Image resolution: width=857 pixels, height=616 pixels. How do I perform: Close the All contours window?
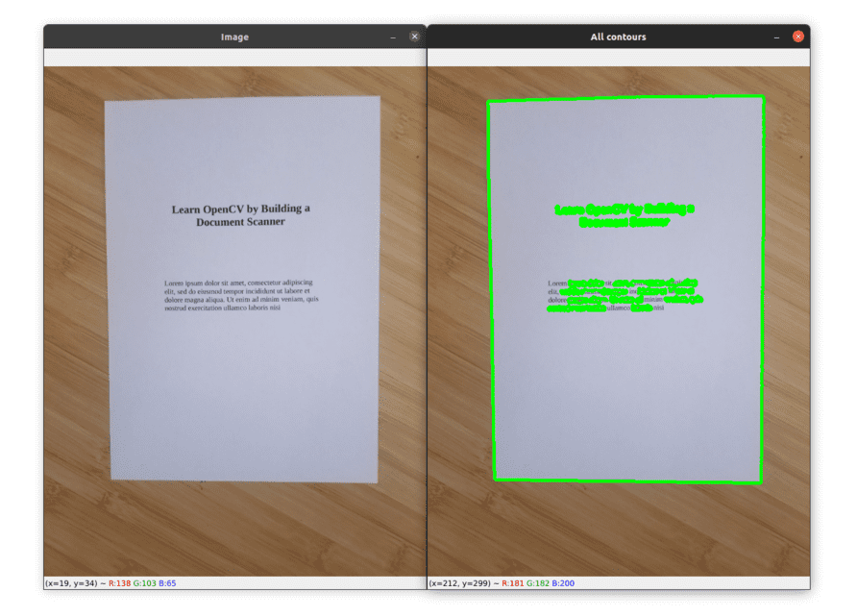click(798, 37)
